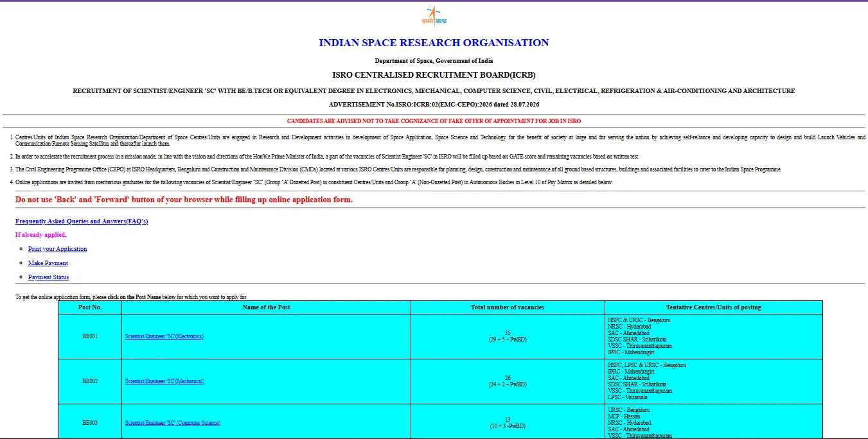Open Scientist/Engineer 'SC' (Electronics) post link
Image resolution: width=868 pixels, height=439 pixels.
(x=164, y=336)
